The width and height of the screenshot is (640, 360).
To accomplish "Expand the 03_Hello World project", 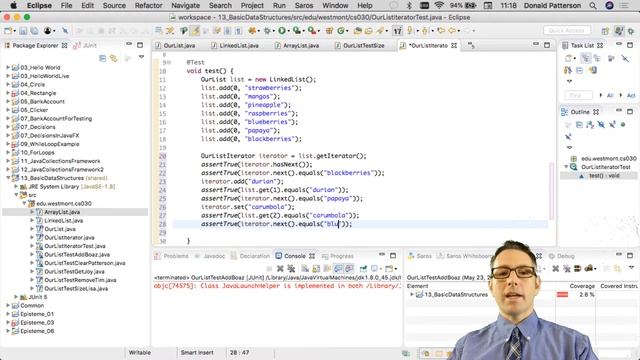I will coord(8,67).
